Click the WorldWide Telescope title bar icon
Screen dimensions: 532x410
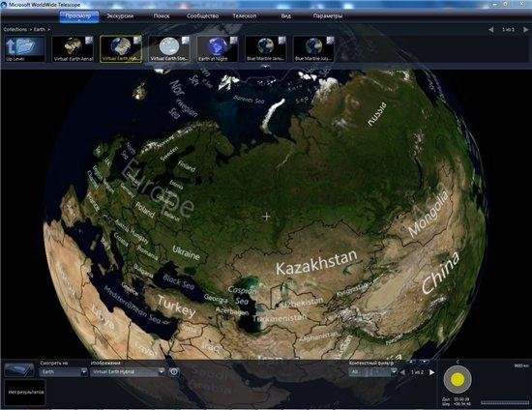(x=4, y=5)
